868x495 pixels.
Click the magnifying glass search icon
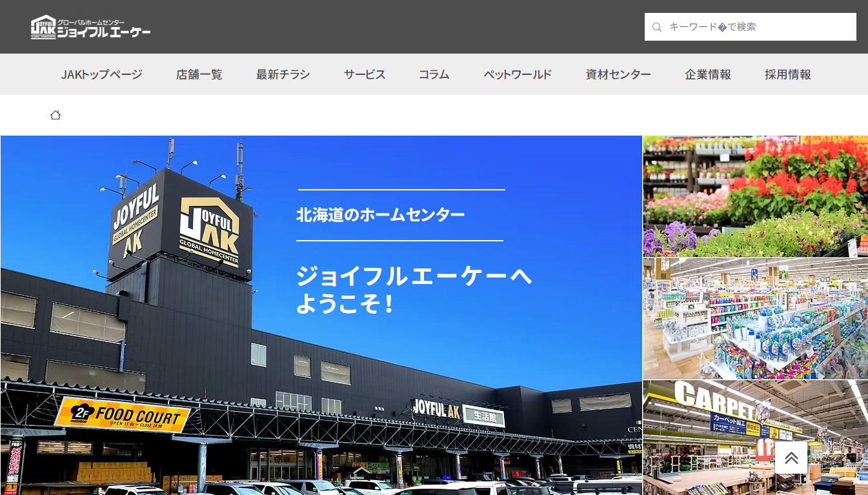tap(657, 27)
